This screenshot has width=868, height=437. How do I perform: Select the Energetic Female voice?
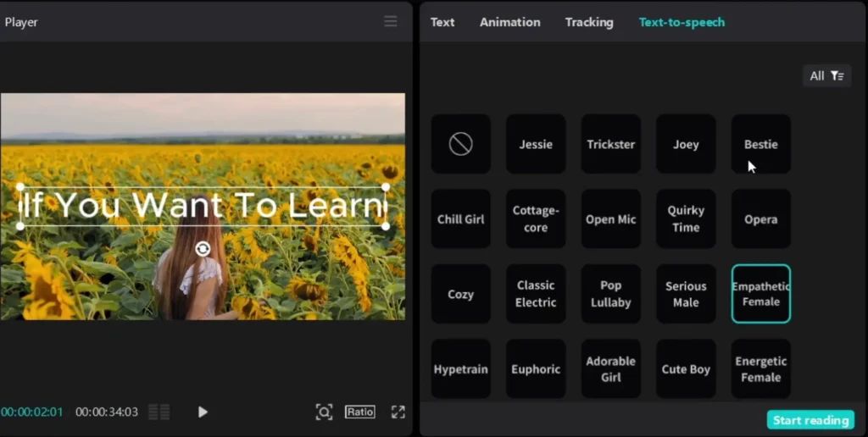[x=760, y=369]
